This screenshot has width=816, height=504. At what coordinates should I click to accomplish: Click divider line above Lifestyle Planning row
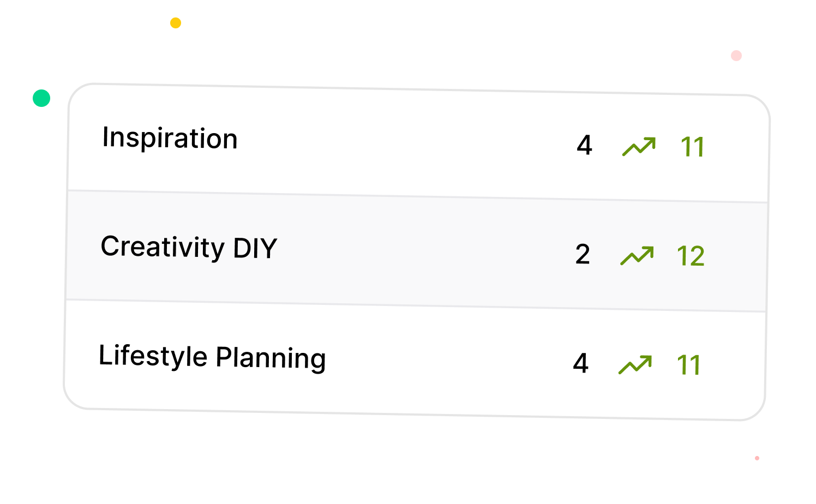416,305
